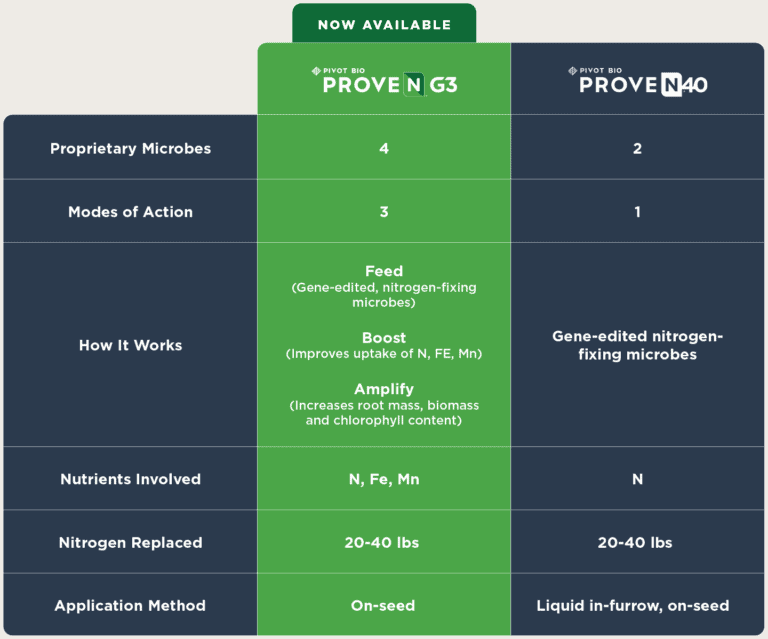Click the PROVEN G3 logo
This screenshot has width=768, height=639.
pos(384,81)
